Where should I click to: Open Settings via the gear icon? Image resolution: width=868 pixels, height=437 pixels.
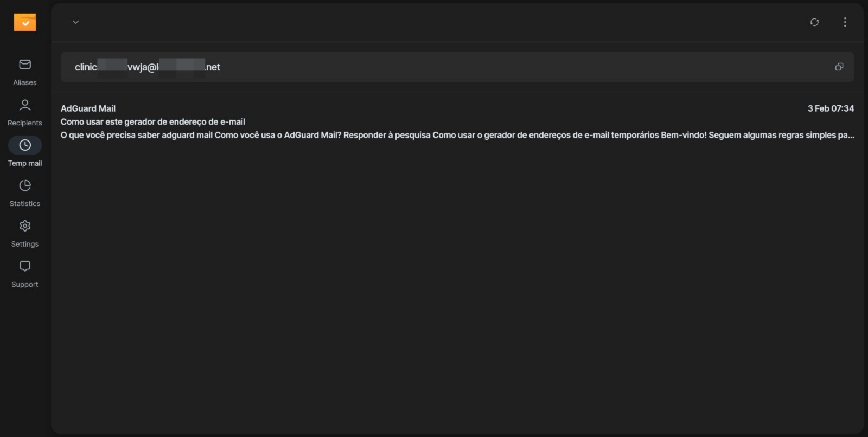coord(25,226)
